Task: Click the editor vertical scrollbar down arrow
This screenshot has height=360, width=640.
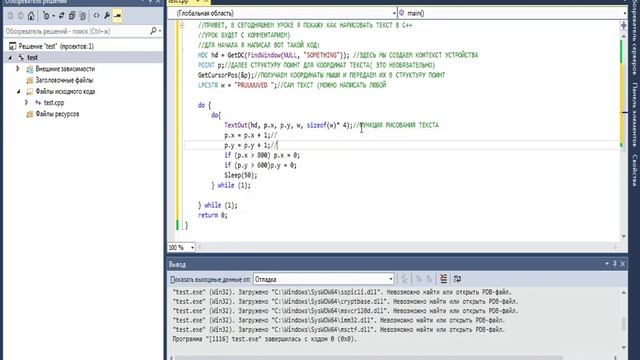Action: click(x=623, y=236)
